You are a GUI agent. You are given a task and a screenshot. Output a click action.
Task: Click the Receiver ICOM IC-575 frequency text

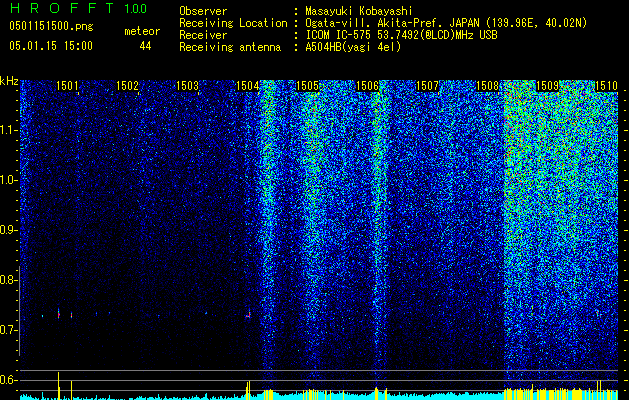pyautogui.click(x=401, y=35)
